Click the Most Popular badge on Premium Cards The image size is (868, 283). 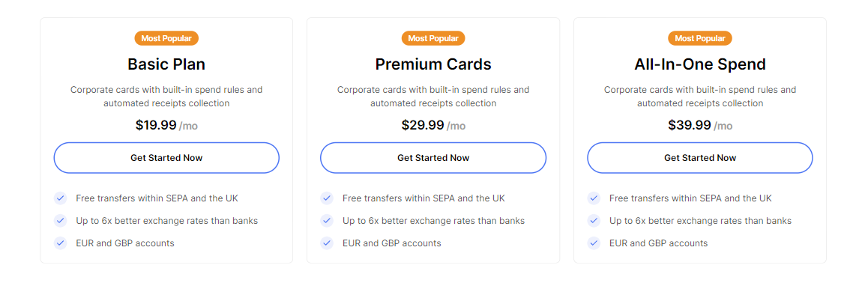point(433,38)
